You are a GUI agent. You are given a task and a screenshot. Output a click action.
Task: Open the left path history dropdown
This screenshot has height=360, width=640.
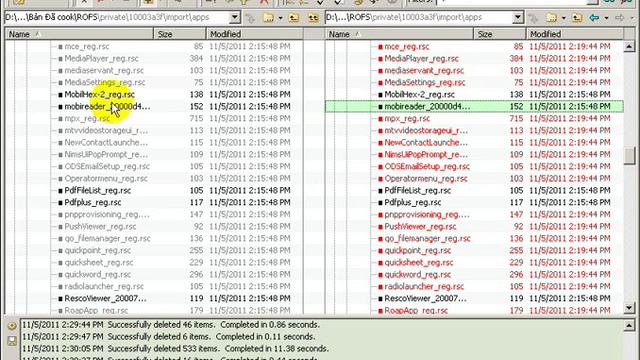(235, 17)
